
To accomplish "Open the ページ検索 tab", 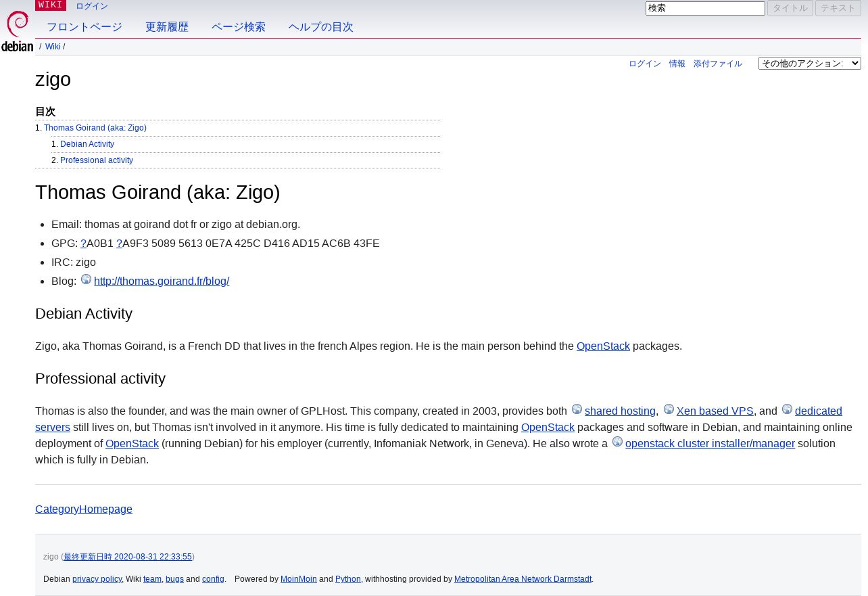I will (x=239, y=27).
